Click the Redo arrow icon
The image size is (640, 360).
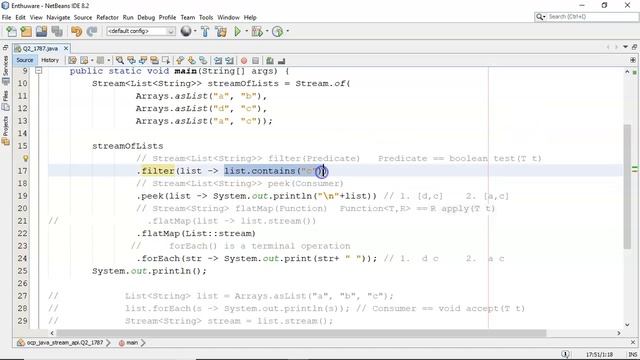tap(92, 31)
